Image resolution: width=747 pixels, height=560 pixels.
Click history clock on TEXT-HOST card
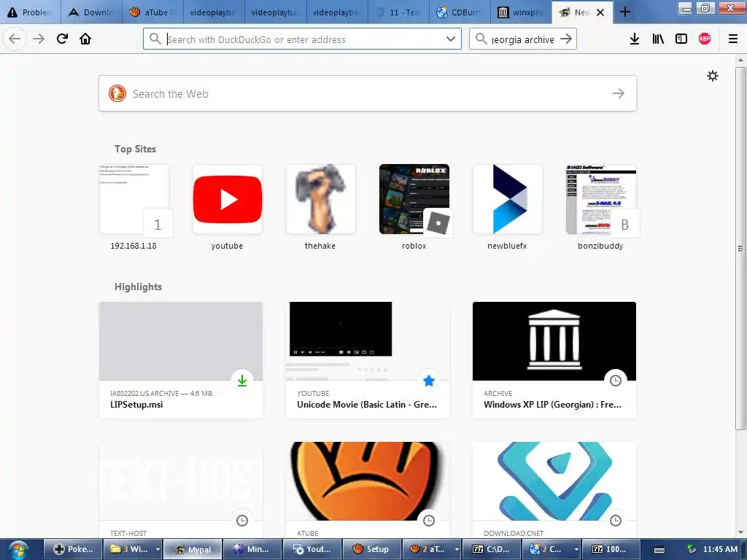tap(242, 521)
